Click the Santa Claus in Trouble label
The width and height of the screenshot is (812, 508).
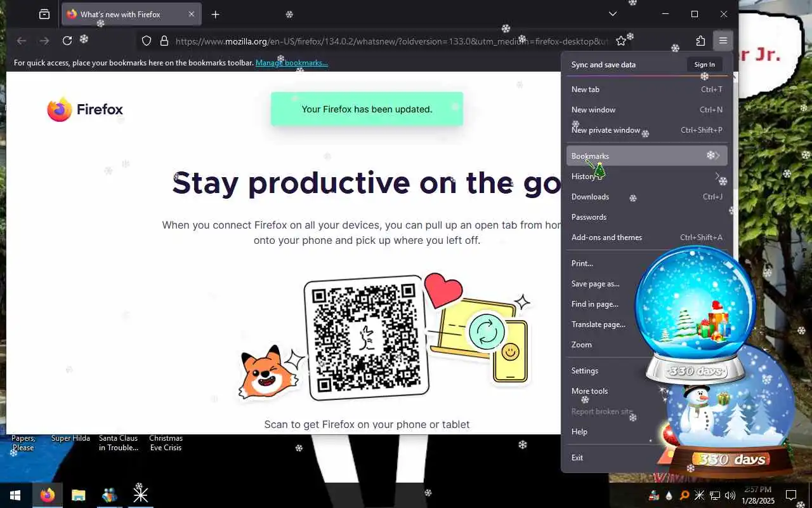(x=119, y=443)
